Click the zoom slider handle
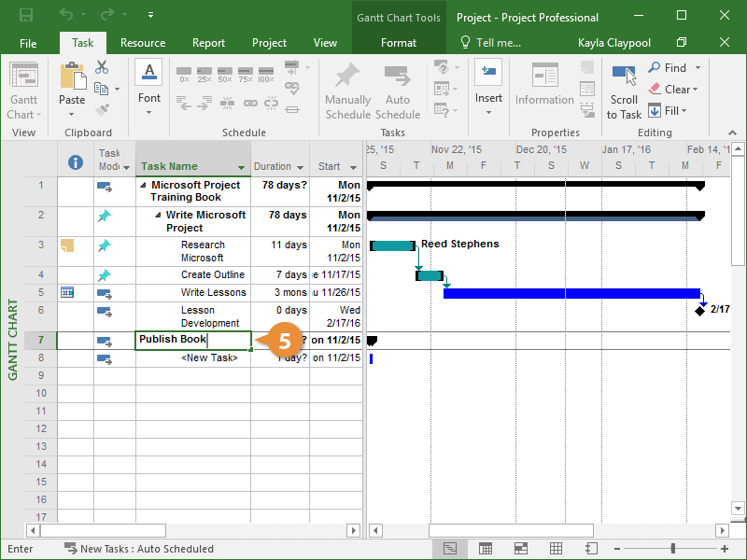This screenshot has width=747, height=560. point(673,549)
